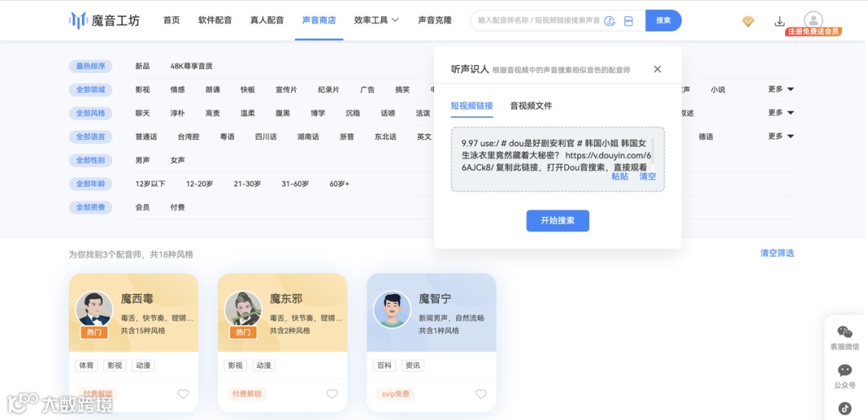Favorite the 魔东邪 voice card
Screen dimensions: 868x420
[332, 394]
